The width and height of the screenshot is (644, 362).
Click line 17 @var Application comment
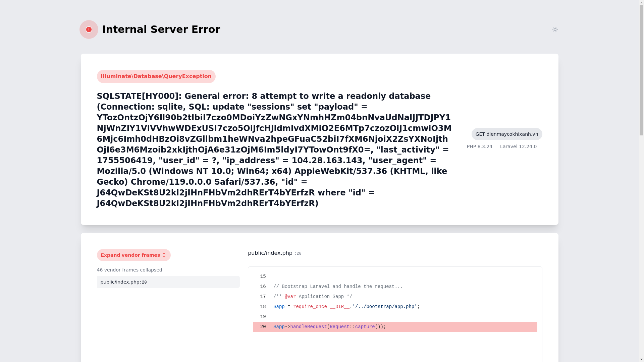(x=313, y=297)
